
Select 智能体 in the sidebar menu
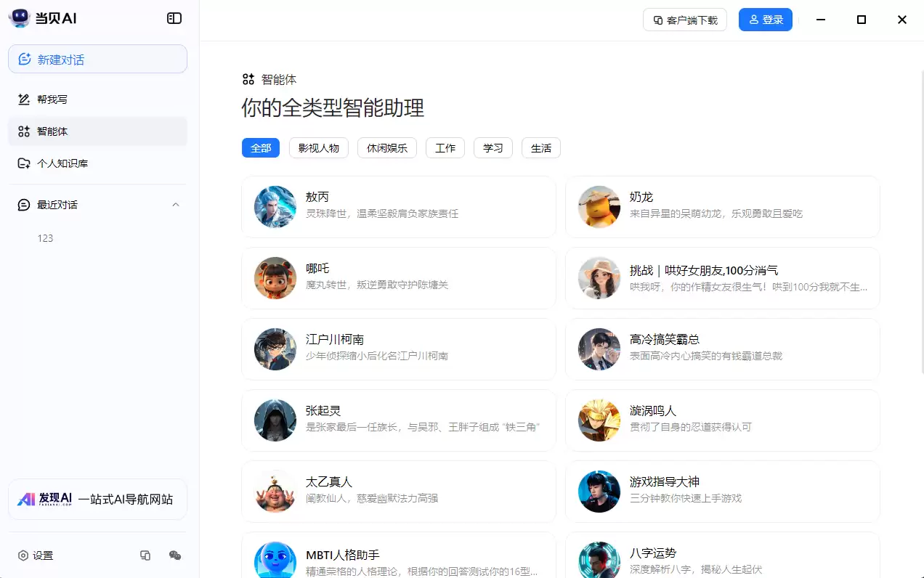click(x=52, y=131)
